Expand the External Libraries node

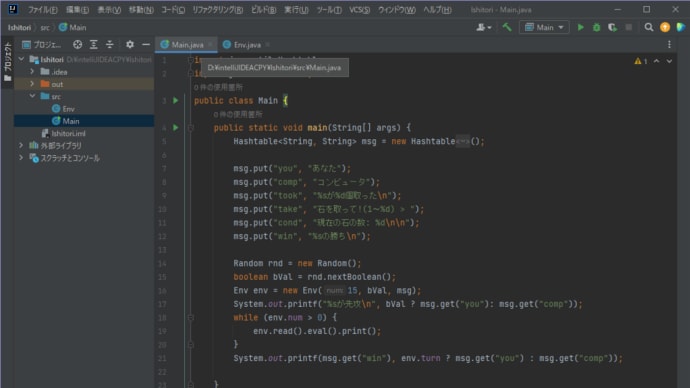coord(21,145)
